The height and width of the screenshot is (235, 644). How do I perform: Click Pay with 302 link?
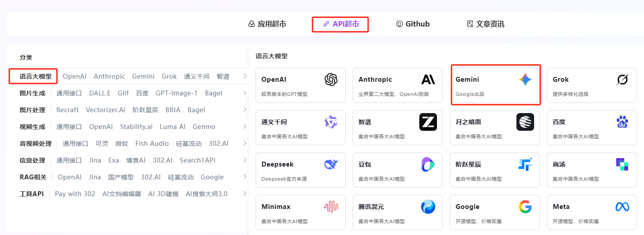pyautogui.click(x=75, y=194)
